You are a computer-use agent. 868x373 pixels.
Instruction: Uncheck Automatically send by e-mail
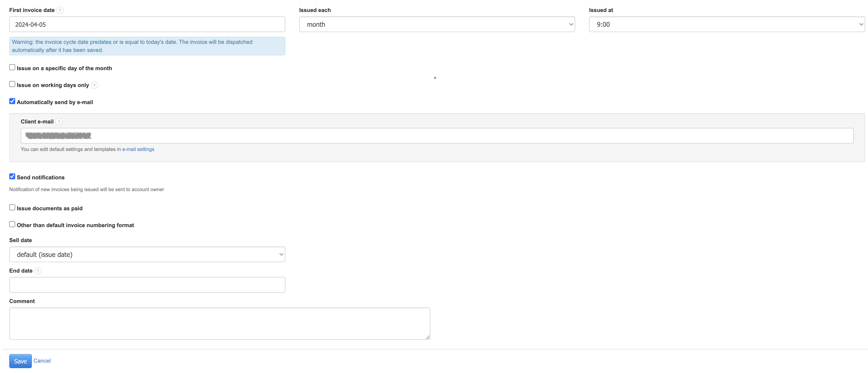tap(12, 101)
